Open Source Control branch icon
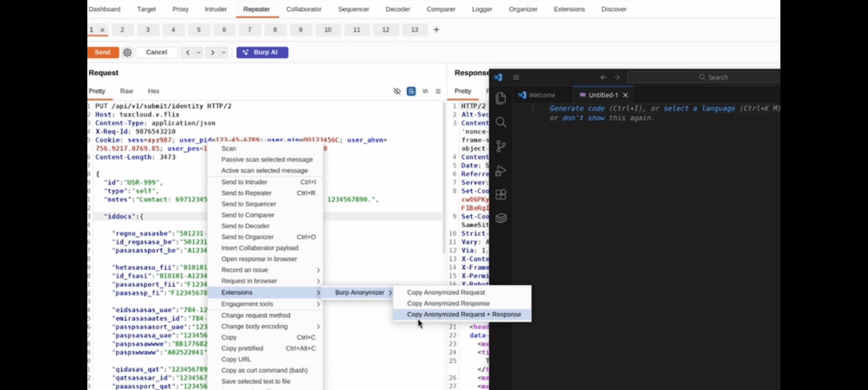Screen dimensions: 868x390 point(501,146)
